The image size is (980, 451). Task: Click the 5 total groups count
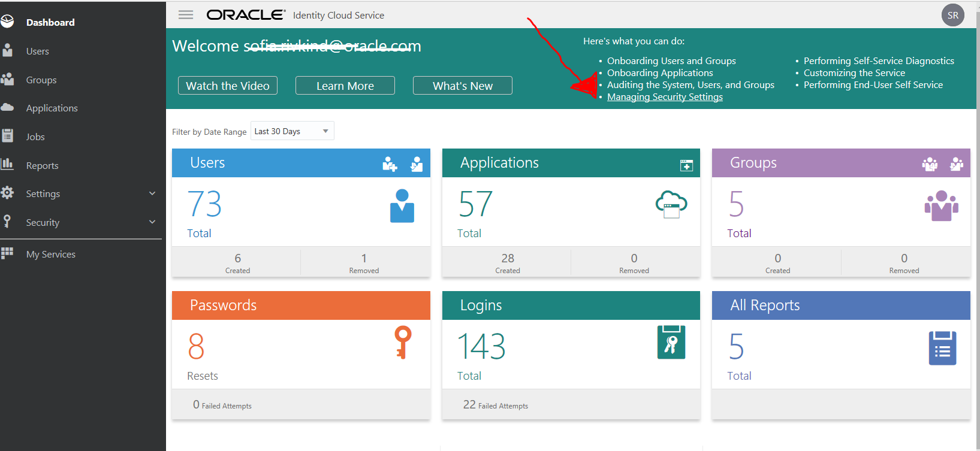(736, 204)
